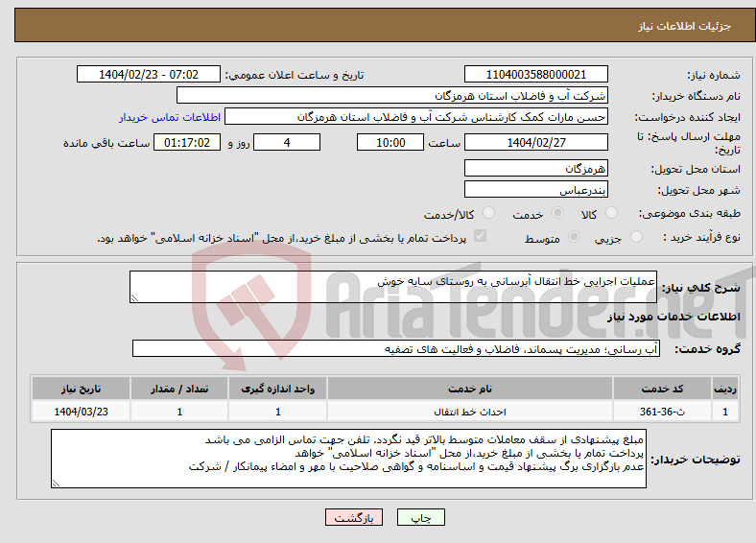Click the buyer notes textarea resize handle
Screen dimensions: 756x543
56,483
